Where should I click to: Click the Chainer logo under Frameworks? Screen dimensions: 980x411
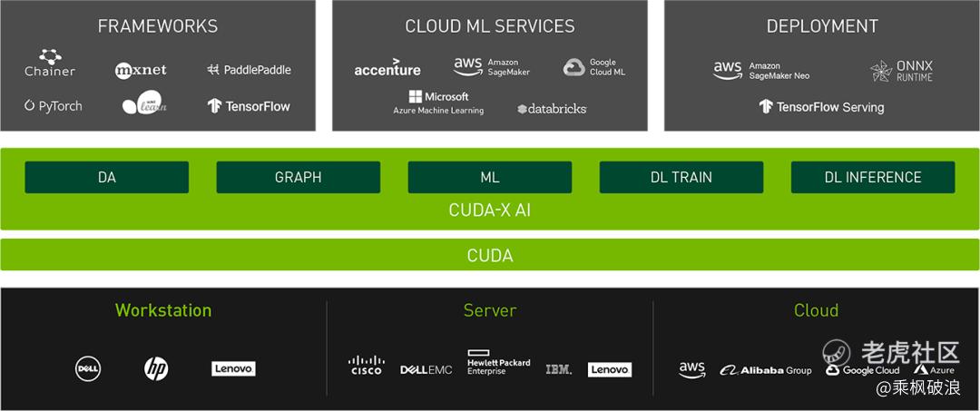(x=50, y=64)
